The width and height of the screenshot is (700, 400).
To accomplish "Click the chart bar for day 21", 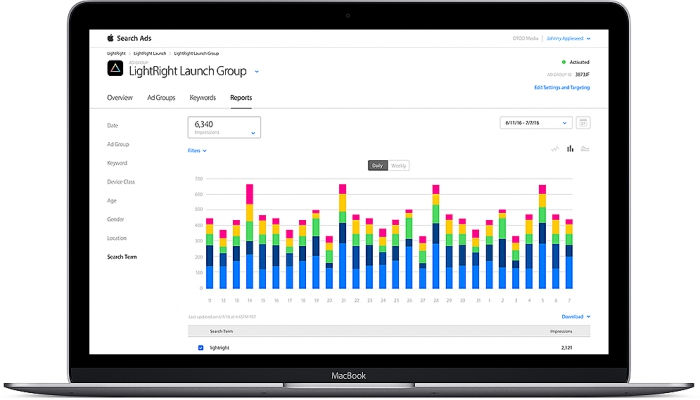I will coord(342,236).
